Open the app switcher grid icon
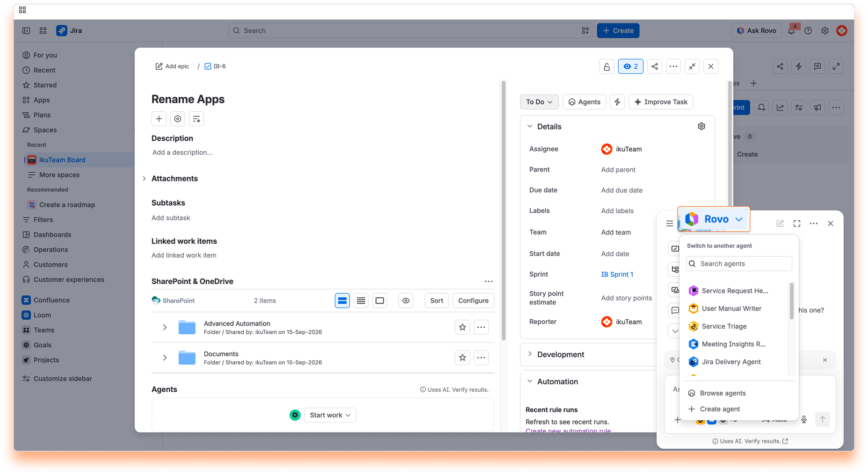Viewport: 868px width, 474px height. (43, 31)
